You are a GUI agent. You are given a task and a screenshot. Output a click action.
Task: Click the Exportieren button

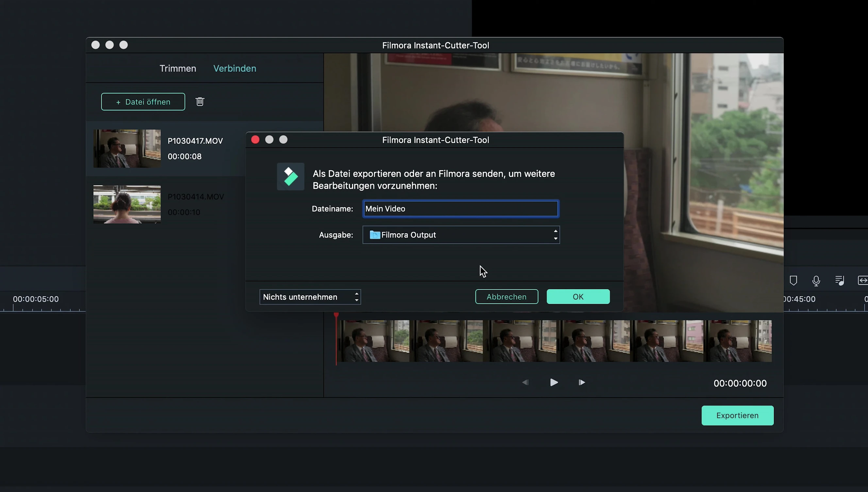point(737,415)
